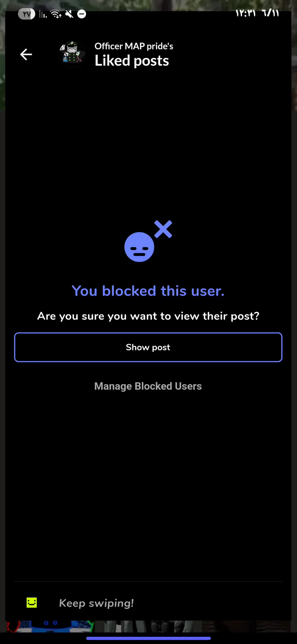Tap the Wi-Fi status icon
Viewport: 297px width, 644px height.
point(56,14)
